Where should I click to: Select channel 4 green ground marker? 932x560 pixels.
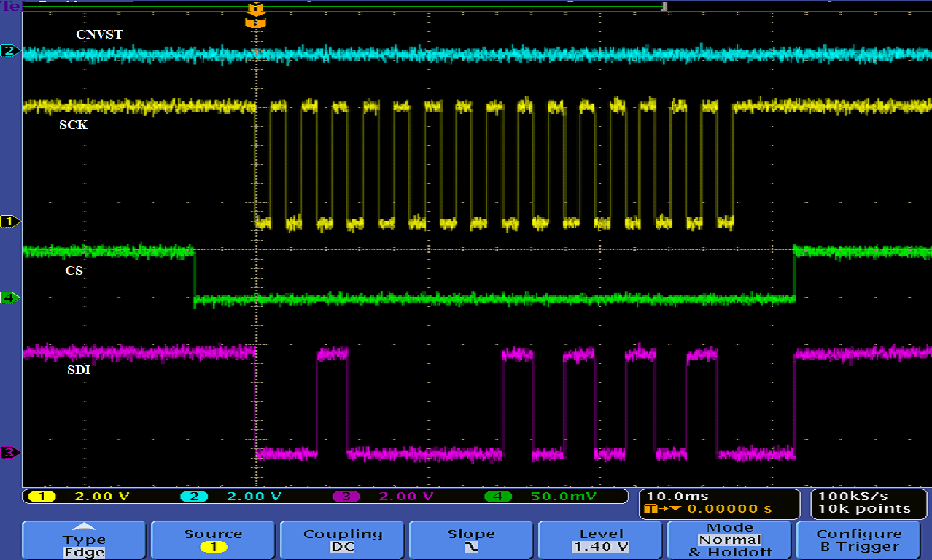[x=10, y=298]
